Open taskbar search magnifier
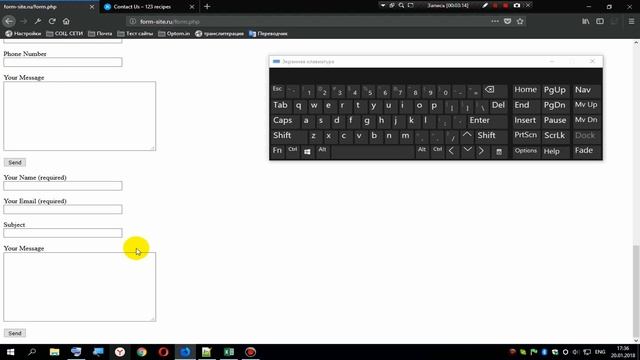Image resolution: width=640 pixels, height=360 pixels. coord(32,352)
